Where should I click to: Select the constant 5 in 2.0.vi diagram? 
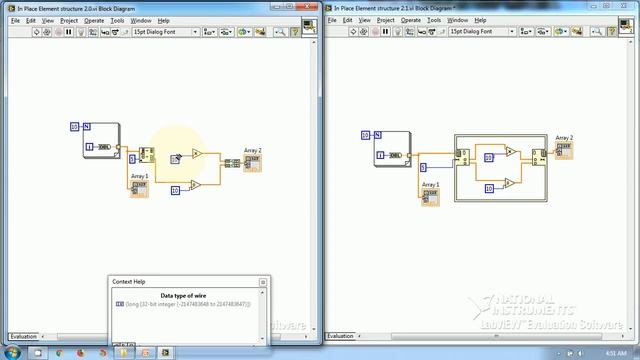132,159
